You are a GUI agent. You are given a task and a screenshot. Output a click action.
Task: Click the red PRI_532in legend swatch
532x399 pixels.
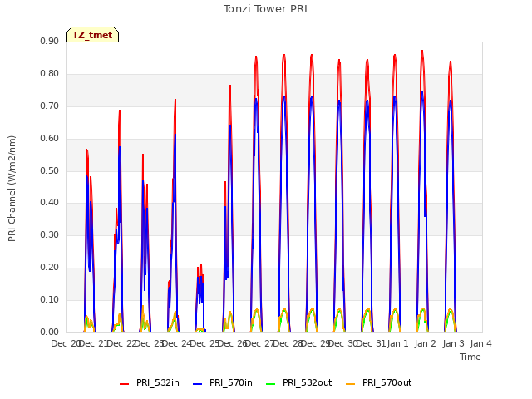(124, 383)
